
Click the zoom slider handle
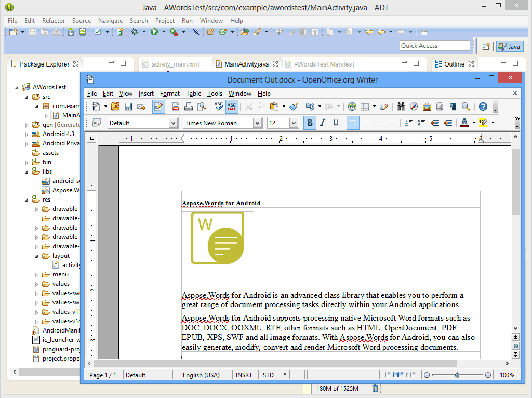[457, 375]
